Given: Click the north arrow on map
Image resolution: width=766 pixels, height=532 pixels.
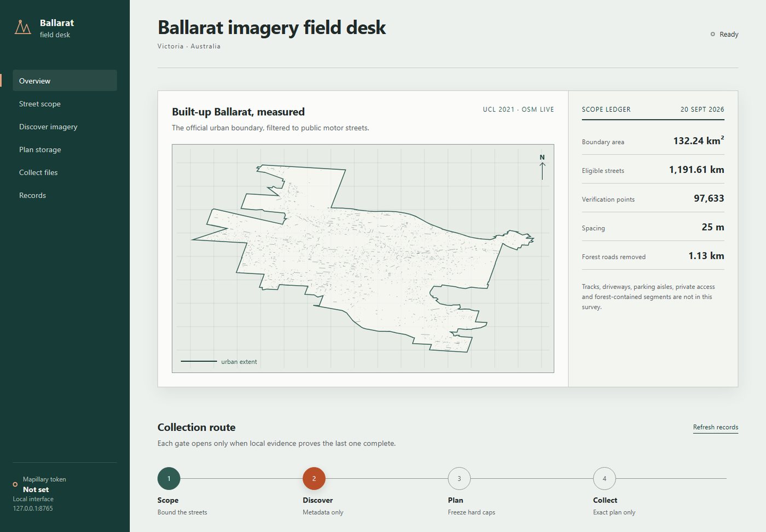Looking at the screenshot, I should (x=542, y=167).
